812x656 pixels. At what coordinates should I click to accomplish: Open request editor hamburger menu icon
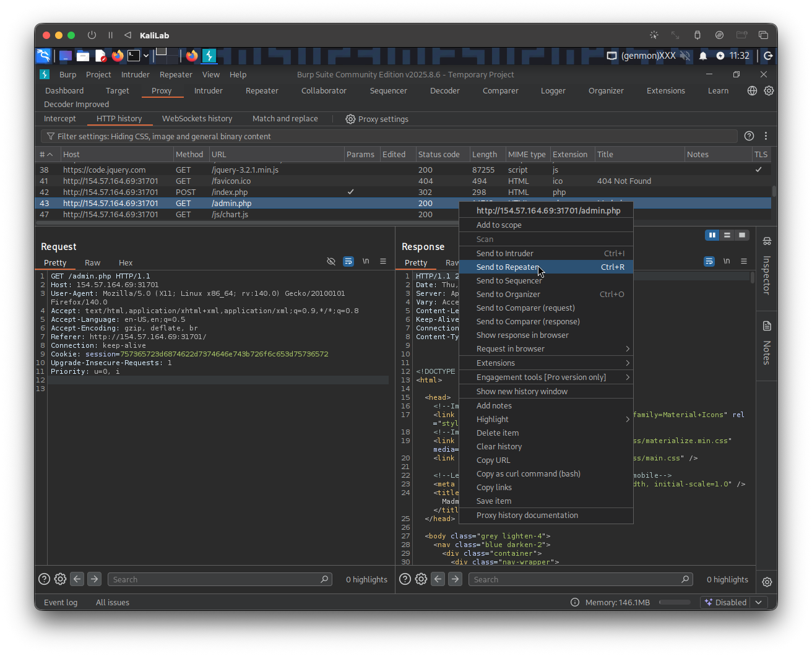383,262
